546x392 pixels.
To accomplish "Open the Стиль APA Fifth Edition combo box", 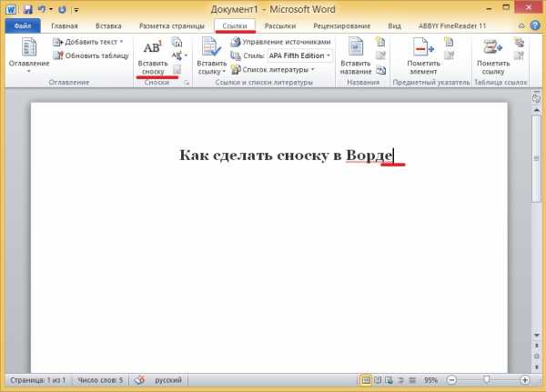I will (299, 55).
